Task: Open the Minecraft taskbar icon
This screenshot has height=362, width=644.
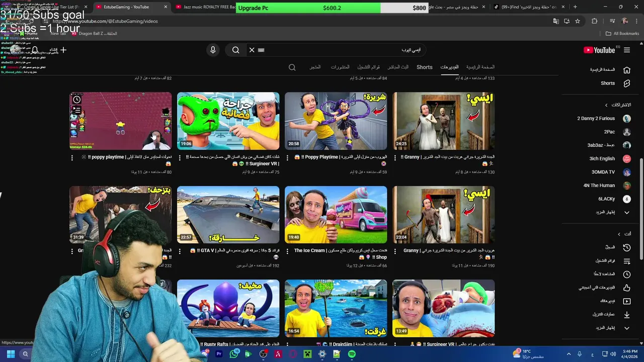Action: point(307,354)
